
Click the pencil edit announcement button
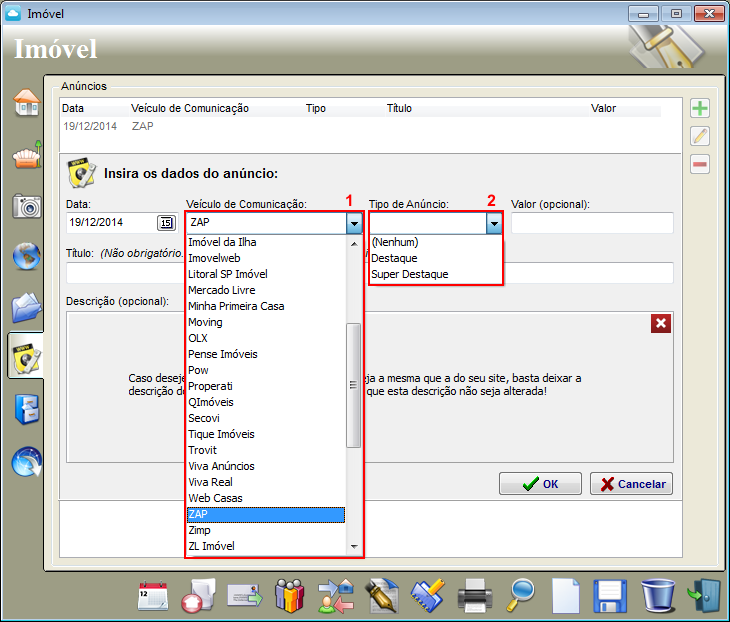tap(700, 136)
